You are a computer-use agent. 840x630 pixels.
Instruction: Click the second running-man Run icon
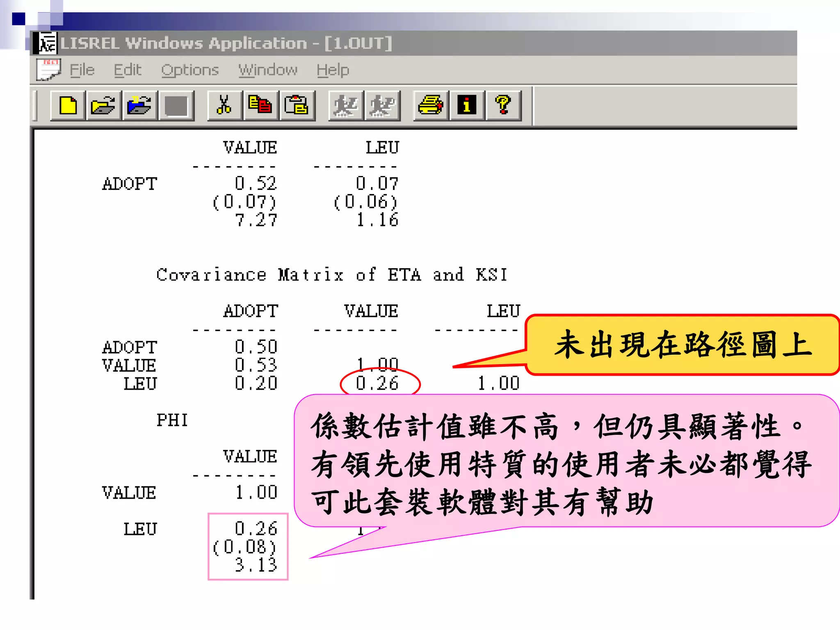(x=382, y=106)
